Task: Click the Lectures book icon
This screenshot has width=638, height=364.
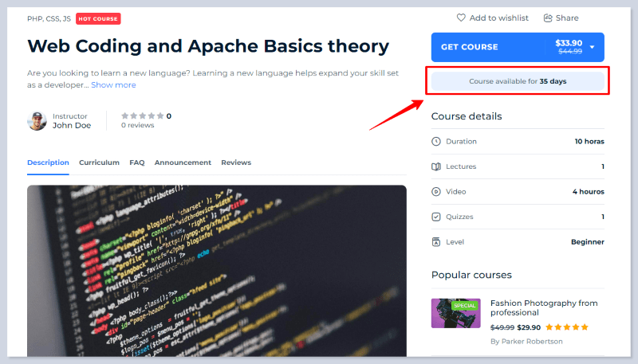Action: point(436,166)
